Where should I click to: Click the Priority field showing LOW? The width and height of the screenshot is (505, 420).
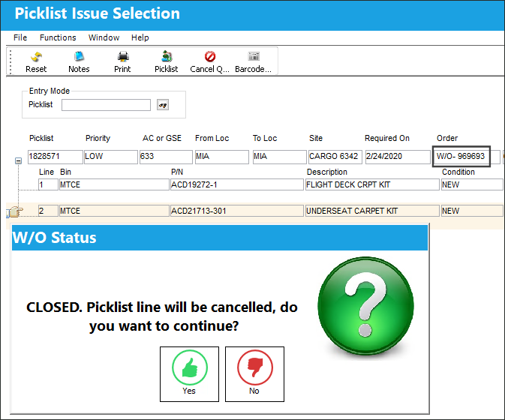111,157
